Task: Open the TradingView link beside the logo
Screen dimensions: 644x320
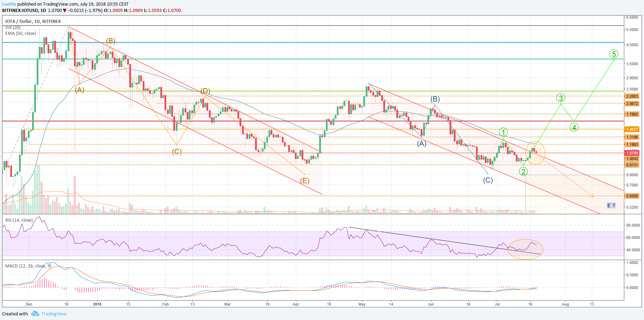Action: tap(54, 314)
